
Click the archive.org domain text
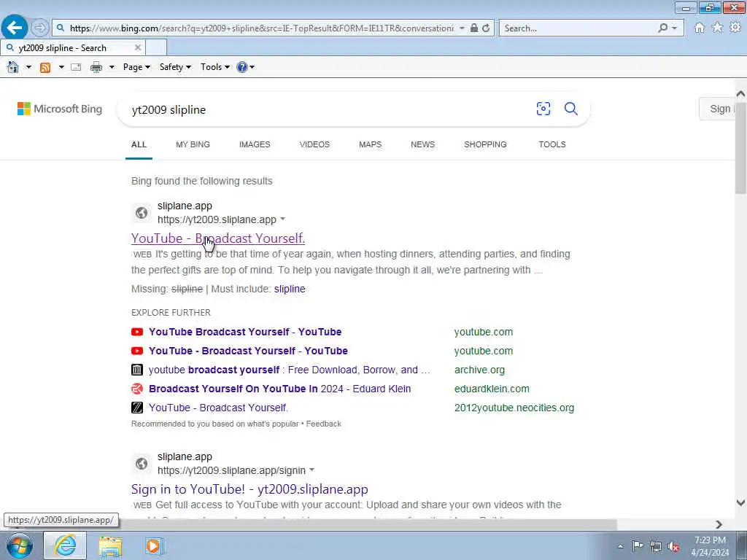tap(479, 370)
